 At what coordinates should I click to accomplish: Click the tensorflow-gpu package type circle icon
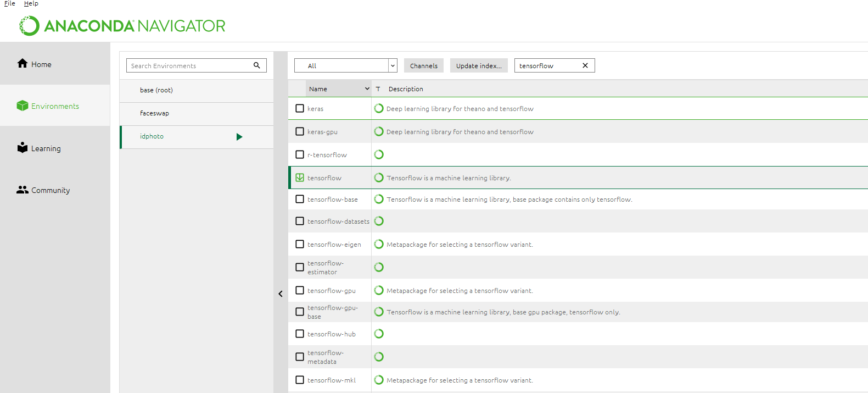pyautogui.click(x=379, y=290)
